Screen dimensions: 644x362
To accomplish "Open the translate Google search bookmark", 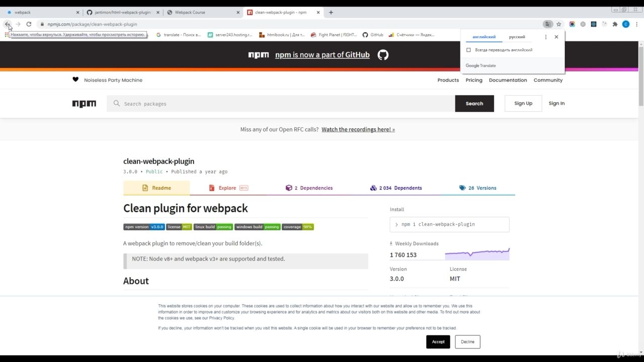I will [x=179, y=35].
